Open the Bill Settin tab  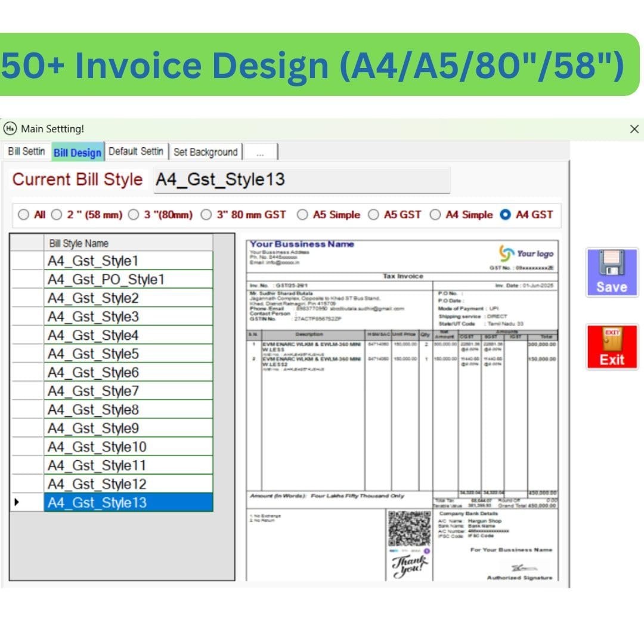coord(26,152)
